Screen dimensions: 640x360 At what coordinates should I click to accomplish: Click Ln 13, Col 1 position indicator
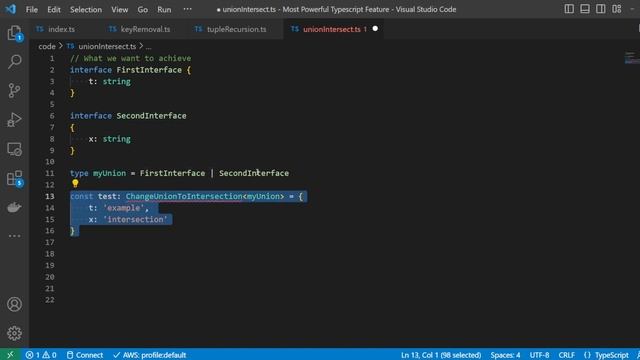[441, 355]
